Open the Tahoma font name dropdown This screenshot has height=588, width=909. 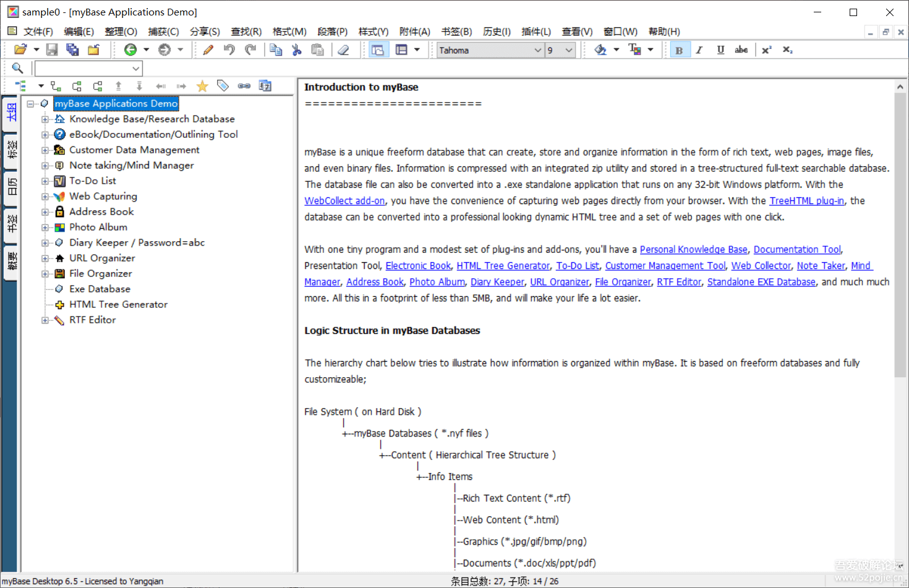[537, 50]
